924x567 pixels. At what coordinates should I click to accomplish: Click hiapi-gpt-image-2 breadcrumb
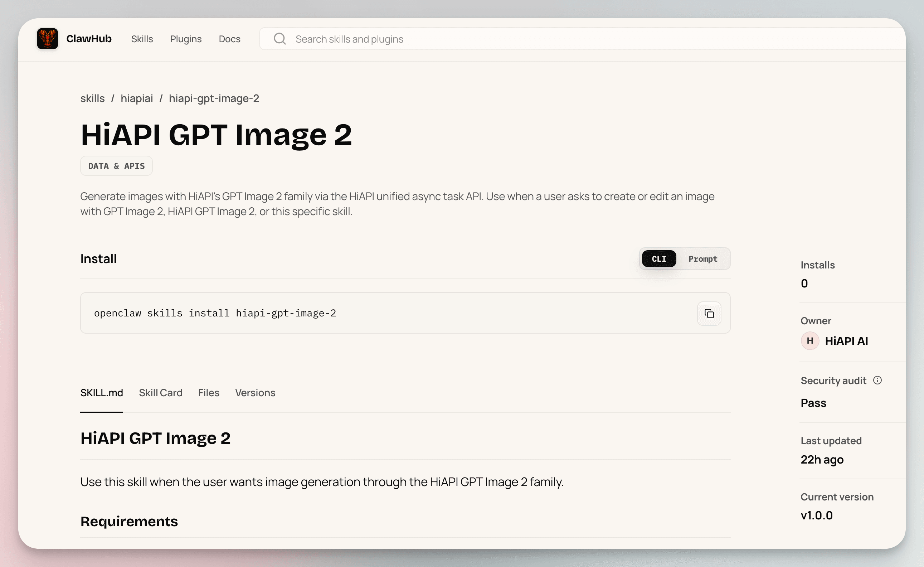click(214, 98)
